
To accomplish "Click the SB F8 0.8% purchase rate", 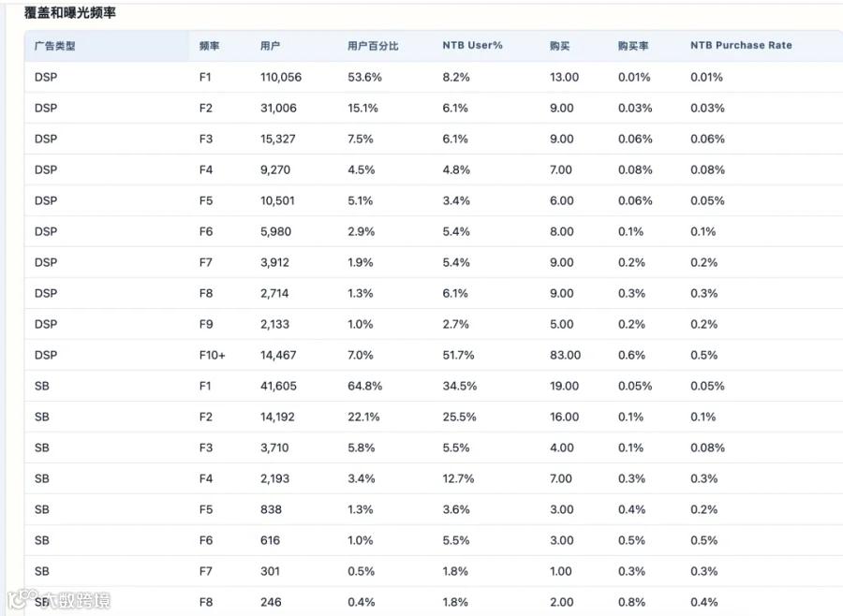I will pyautogui.click(x=631, y=602).
